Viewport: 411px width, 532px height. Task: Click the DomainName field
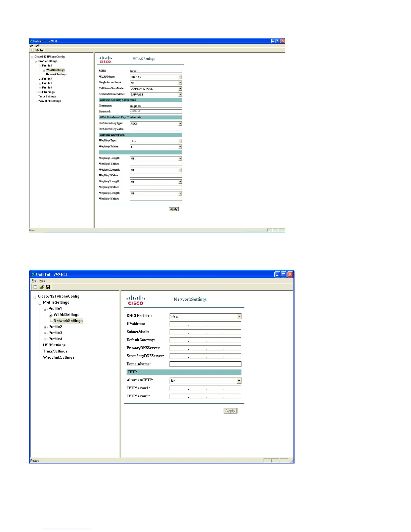[205, 364]
